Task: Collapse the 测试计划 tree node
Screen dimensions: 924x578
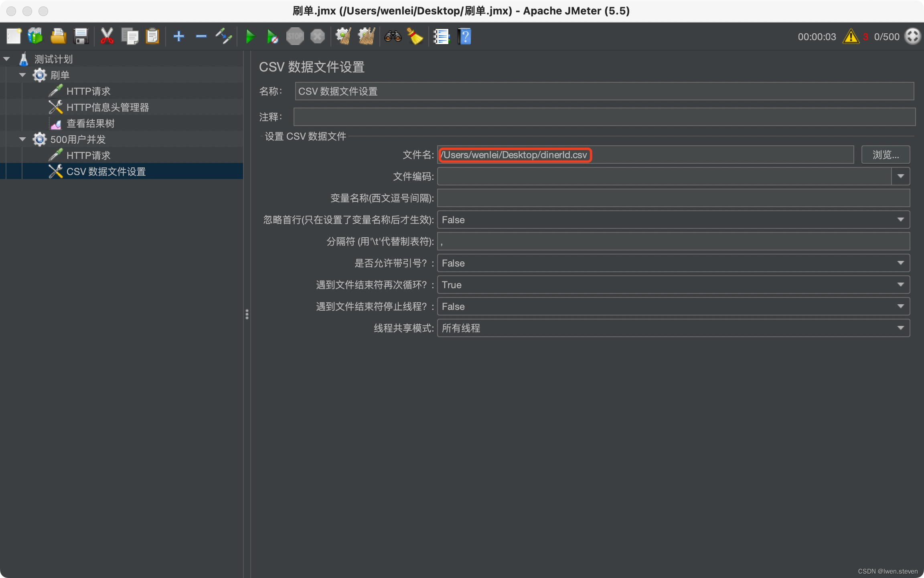Action: pyautogui.click(x=6, y=59)
